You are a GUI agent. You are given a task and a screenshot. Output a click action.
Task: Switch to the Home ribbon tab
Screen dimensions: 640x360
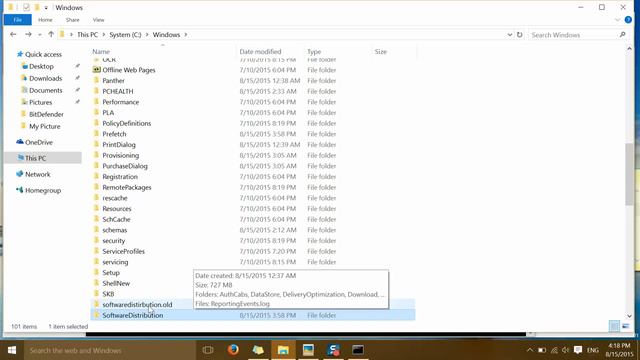tap(45, 20)
